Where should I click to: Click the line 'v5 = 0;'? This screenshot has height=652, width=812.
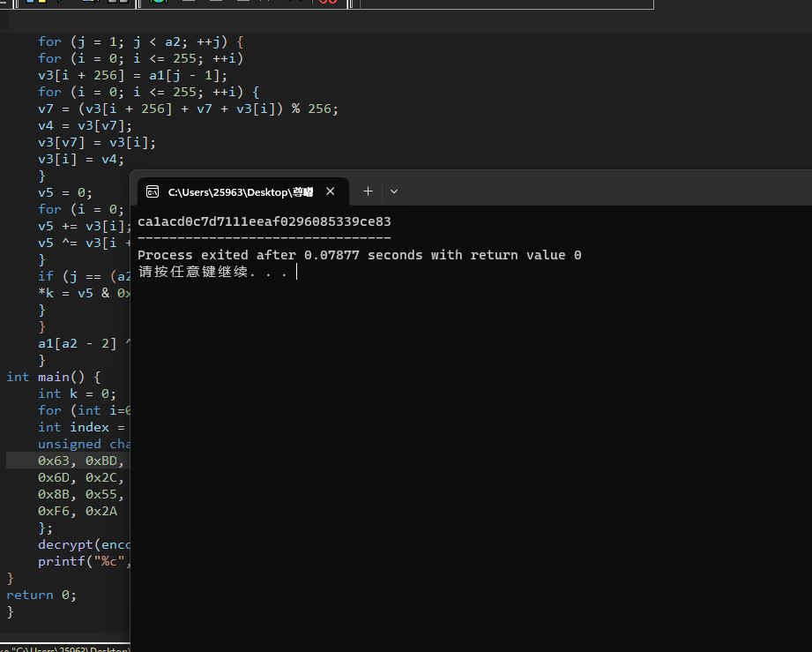point(65,193)
